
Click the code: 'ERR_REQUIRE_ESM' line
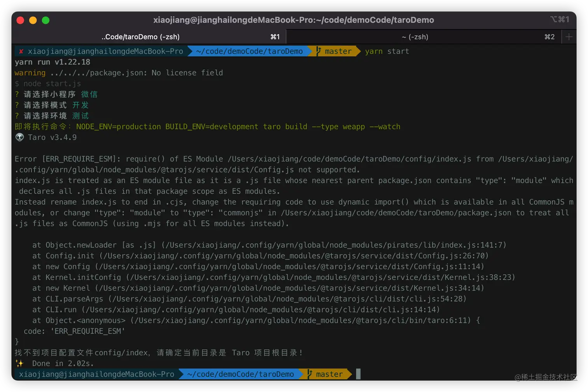pos(74,331)
